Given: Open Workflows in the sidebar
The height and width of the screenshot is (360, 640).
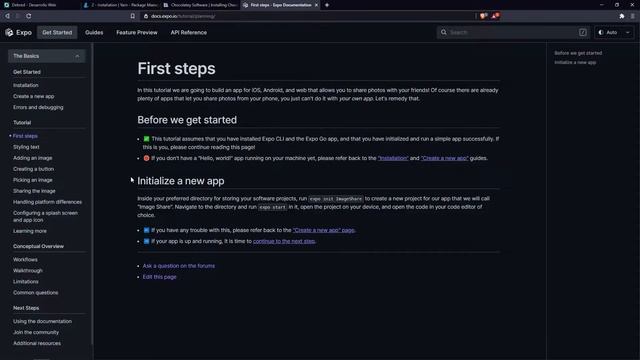Looking at the screenshot, I should coord(25,260).
